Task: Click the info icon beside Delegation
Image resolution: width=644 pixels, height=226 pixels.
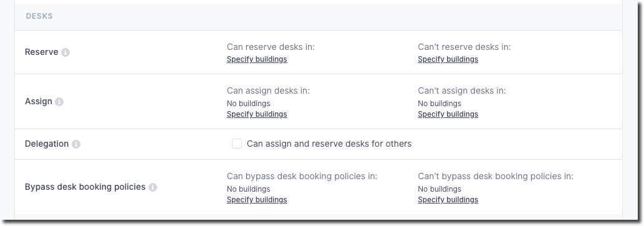Action: click(x=76, y=144)
